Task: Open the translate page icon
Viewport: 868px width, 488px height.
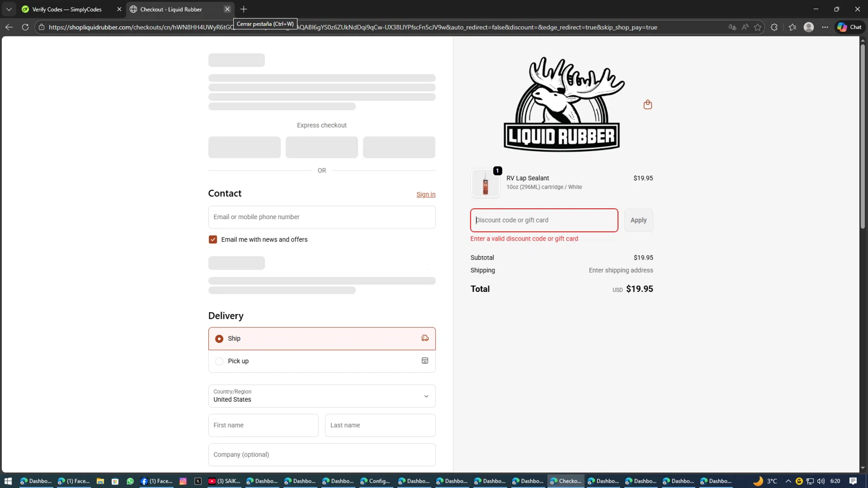Action: click(x=732, y=27)
